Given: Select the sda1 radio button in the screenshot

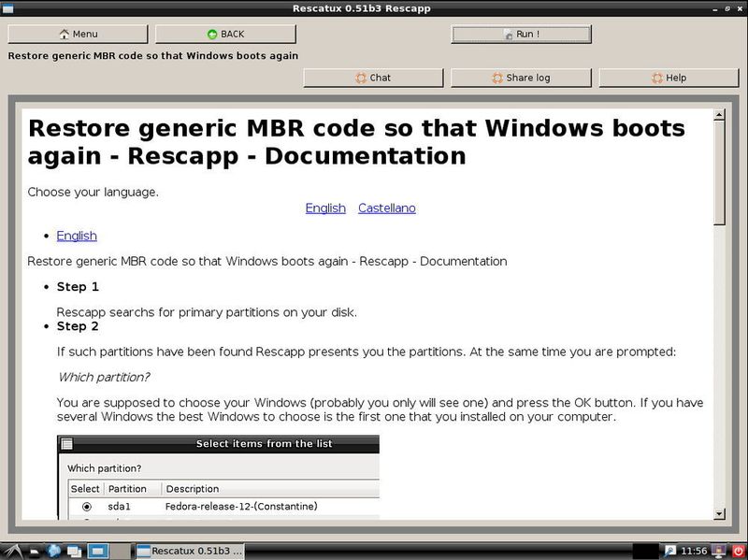Looking at the screenshot, I should click(x=86, y=507).
